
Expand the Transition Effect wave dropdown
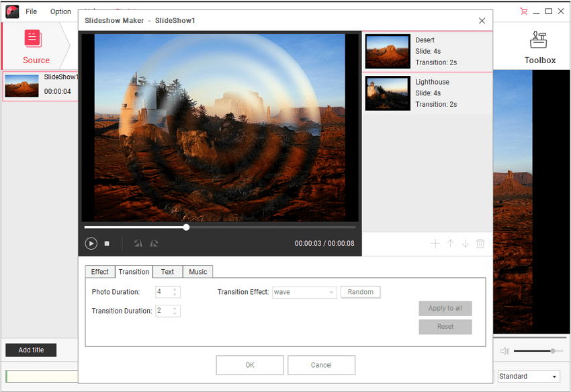point(332,293)
